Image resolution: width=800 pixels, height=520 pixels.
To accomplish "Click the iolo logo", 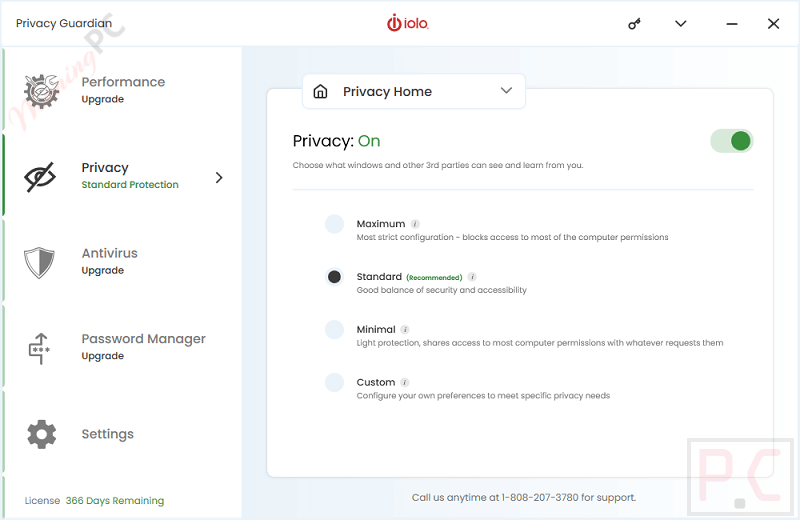I will (x=408, y=23).
